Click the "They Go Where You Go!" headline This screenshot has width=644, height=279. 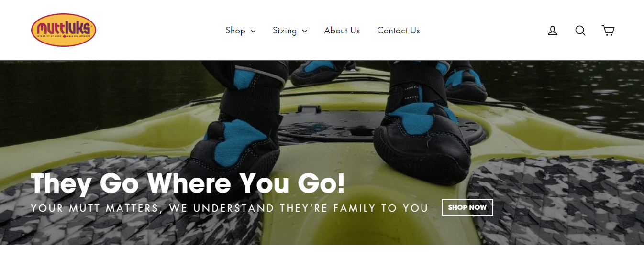[x=188, y=183]
